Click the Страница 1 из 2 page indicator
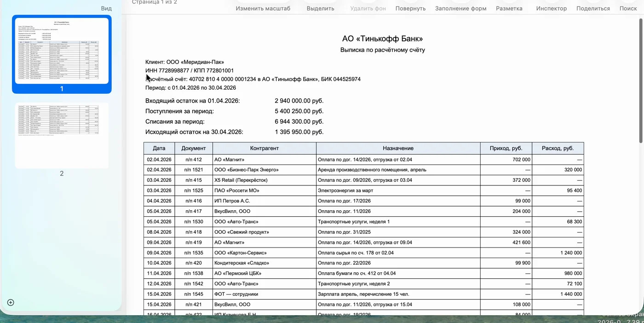The width and height of the screenshot is (644, 323). click(x=155, y=2)
